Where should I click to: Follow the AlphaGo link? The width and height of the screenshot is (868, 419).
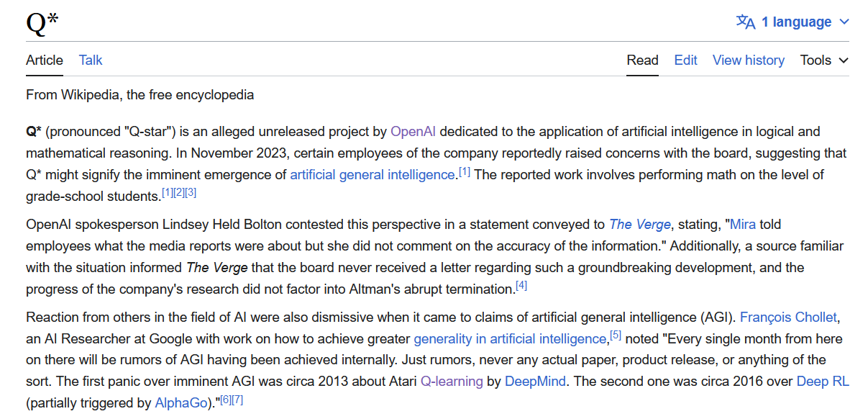[x=181, y=403]
